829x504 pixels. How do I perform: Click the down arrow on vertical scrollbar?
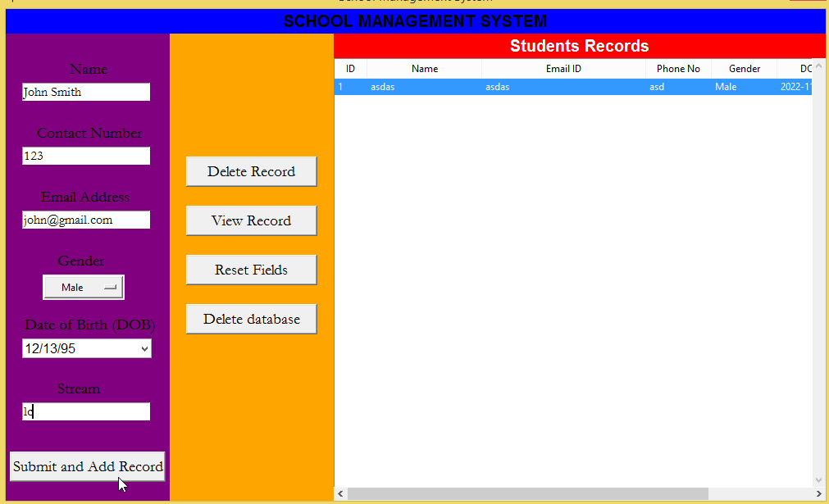click(818, 479)
